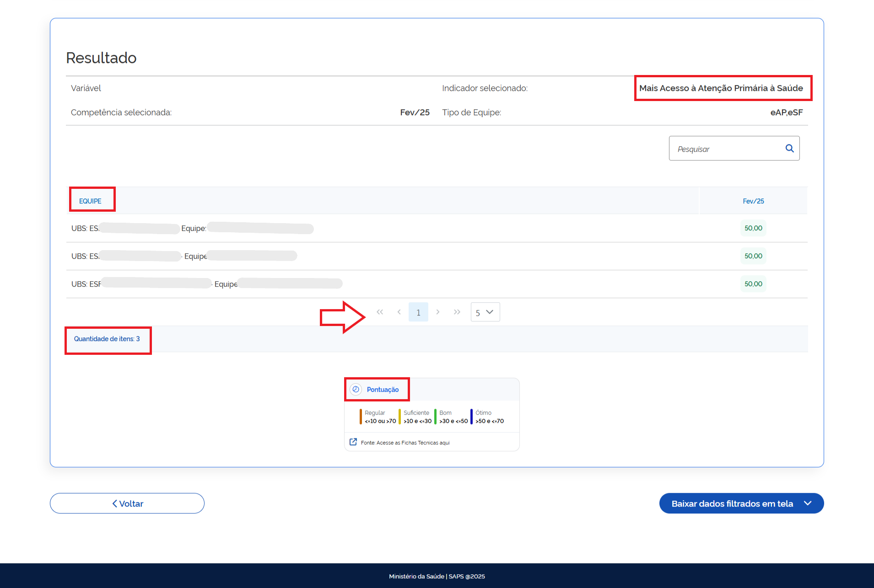
Task: Jump to last page double-right arrows
Action: tap(457, 312)
